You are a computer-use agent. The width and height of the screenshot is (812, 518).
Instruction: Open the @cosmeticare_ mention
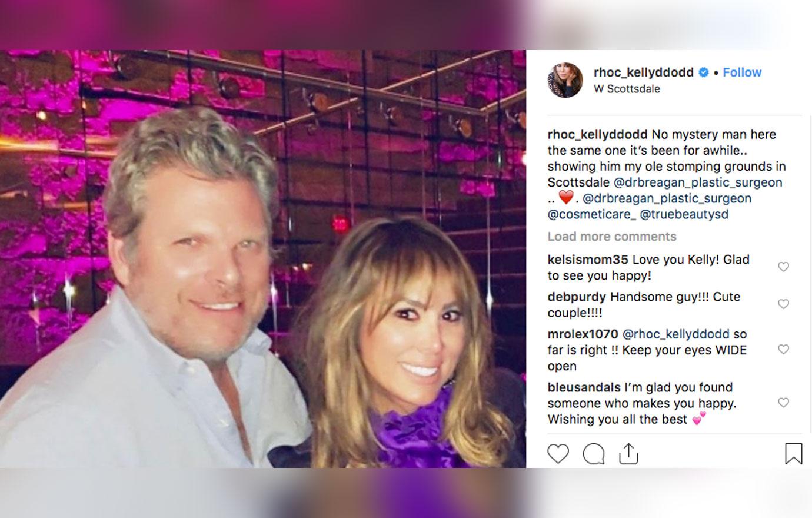pyautogui.click(x=592, y=214)
